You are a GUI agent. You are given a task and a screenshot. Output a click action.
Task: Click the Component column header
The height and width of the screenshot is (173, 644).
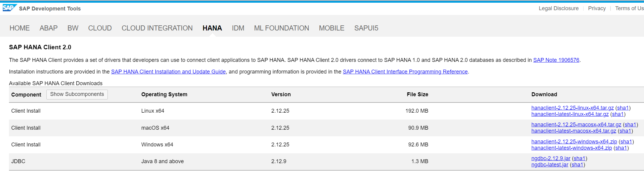[x=26, y=95]
